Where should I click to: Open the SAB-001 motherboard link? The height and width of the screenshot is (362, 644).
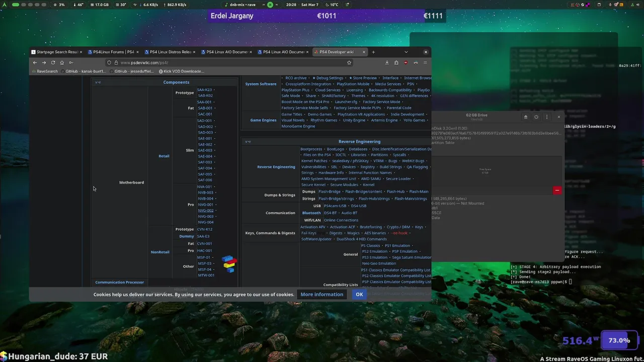205,108
